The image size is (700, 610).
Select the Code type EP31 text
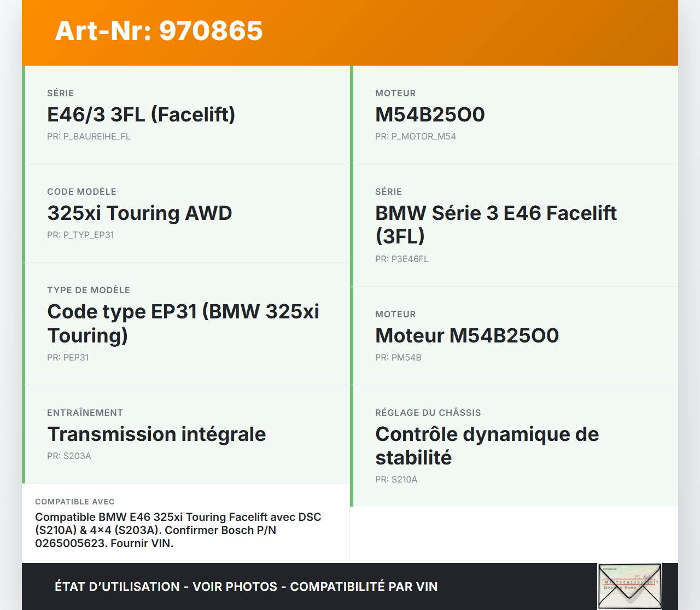coord(183,323)
